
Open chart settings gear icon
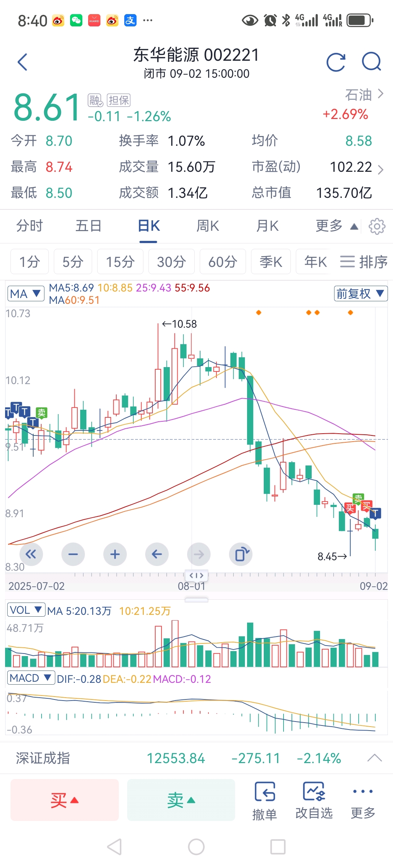377,226
